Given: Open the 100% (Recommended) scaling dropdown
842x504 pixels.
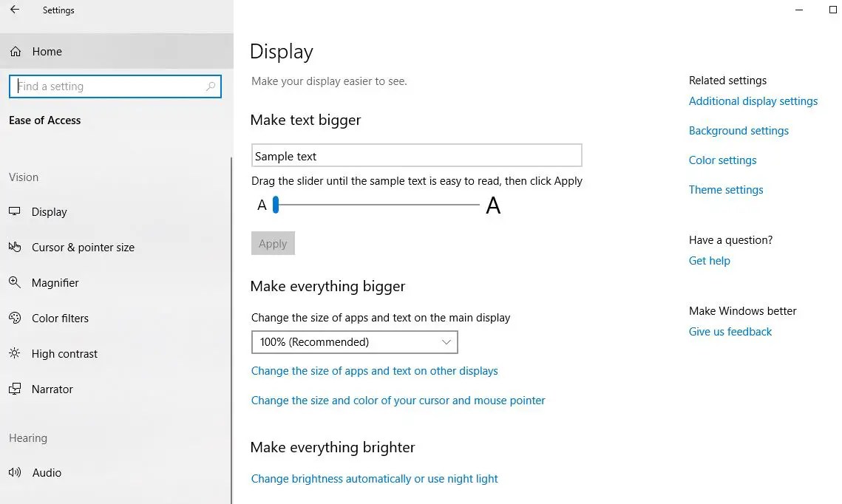Looking at the screenshot, I should [354, 342].
